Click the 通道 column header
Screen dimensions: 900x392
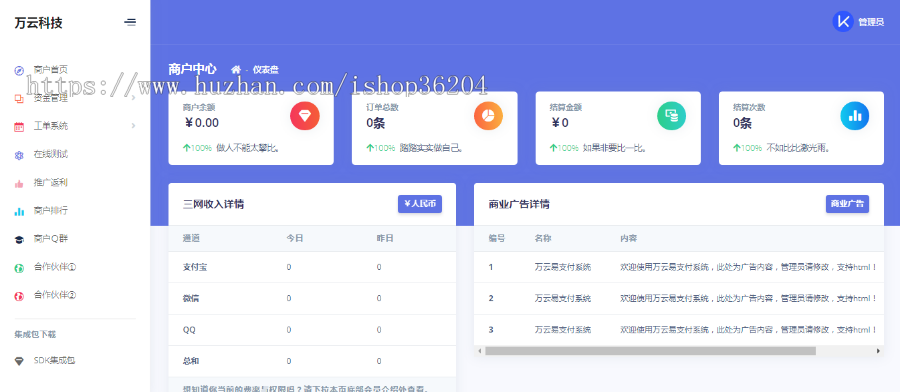[191, 238]
